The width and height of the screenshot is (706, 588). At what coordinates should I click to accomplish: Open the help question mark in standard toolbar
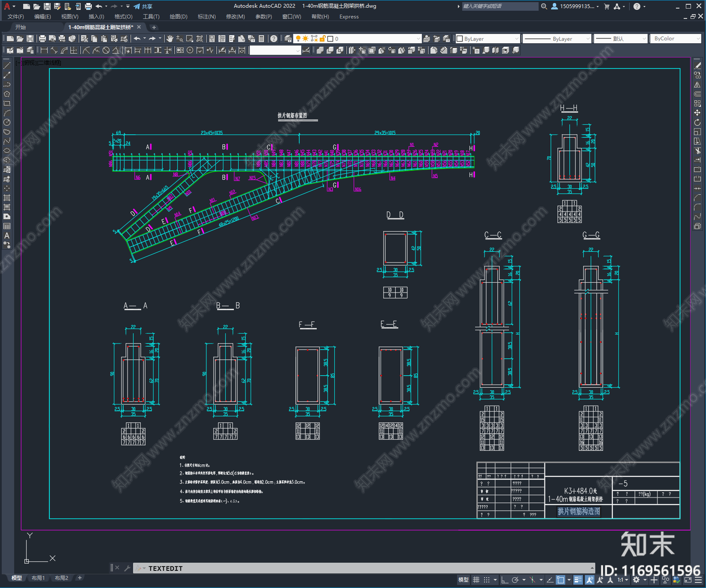(274, 39)
